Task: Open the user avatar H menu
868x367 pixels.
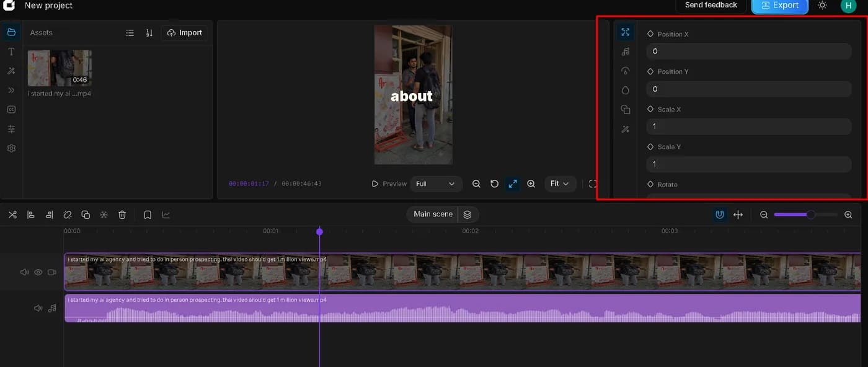Action: click(x=848, y=6)
